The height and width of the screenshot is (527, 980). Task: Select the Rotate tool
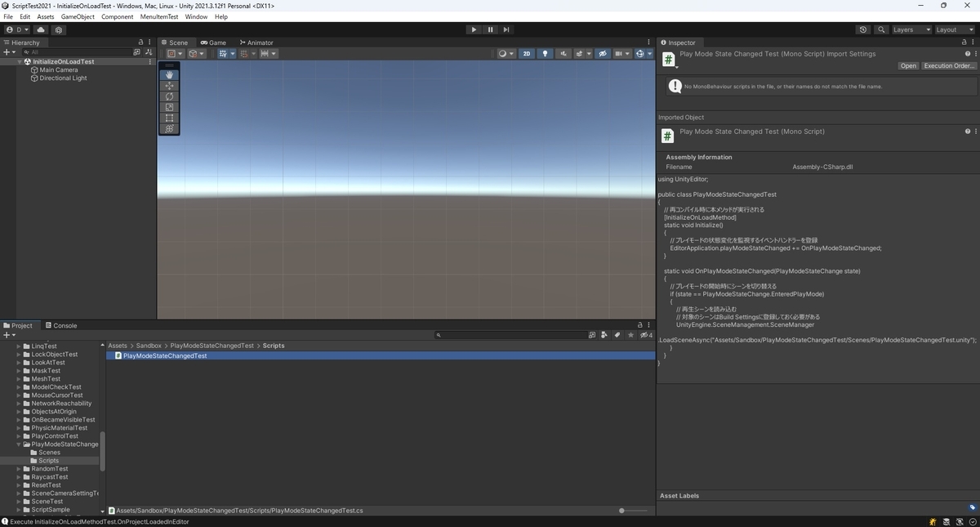[169, 96]
